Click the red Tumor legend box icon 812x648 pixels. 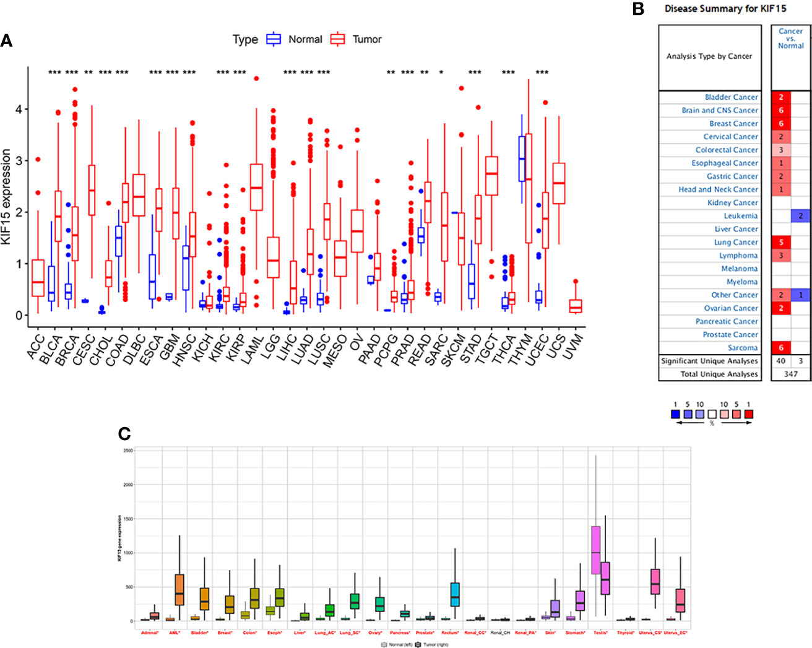click(337, 39)
